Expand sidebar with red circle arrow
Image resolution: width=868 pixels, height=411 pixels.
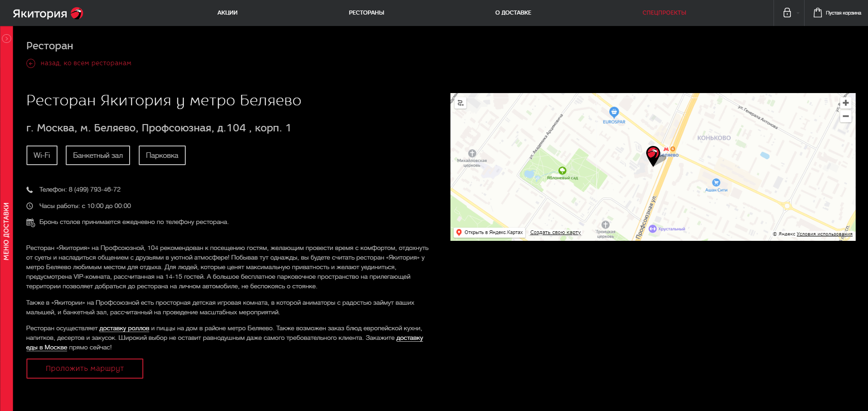point(6,39)
